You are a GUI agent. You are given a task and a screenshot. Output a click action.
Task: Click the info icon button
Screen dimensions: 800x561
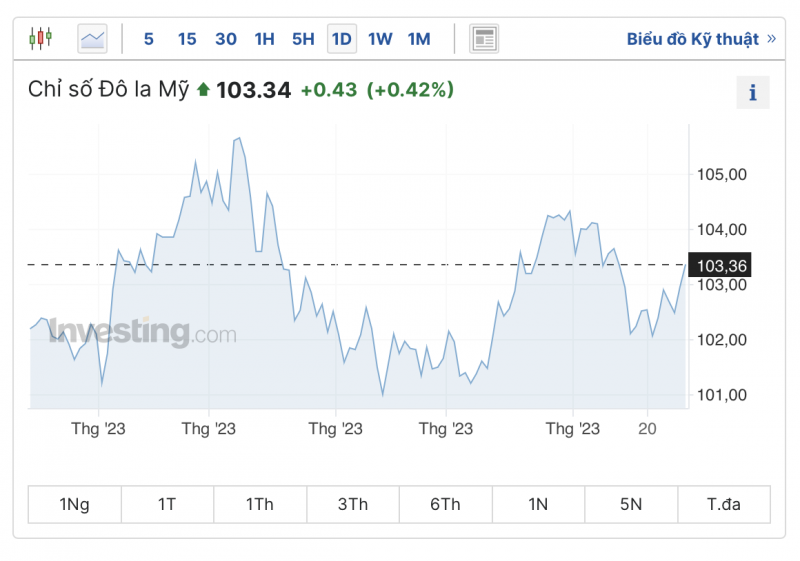coord(753,93)
